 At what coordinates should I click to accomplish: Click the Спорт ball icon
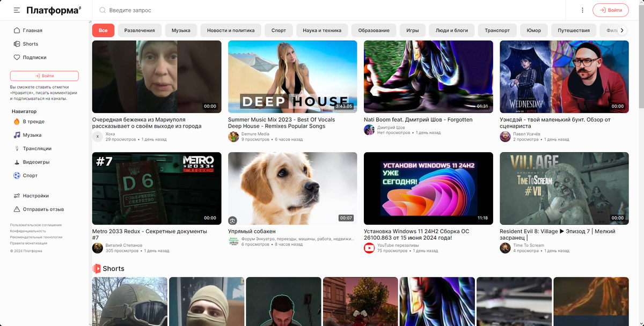coord(17,175)
